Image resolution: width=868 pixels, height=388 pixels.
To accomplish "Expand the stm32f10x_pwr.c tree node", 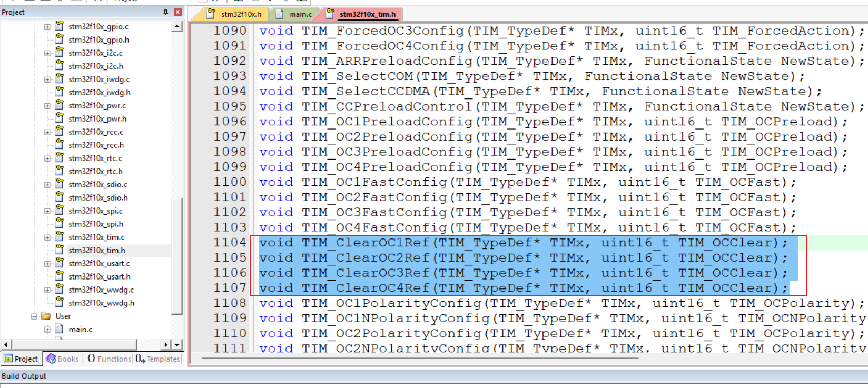I will [x=47, y=106].
